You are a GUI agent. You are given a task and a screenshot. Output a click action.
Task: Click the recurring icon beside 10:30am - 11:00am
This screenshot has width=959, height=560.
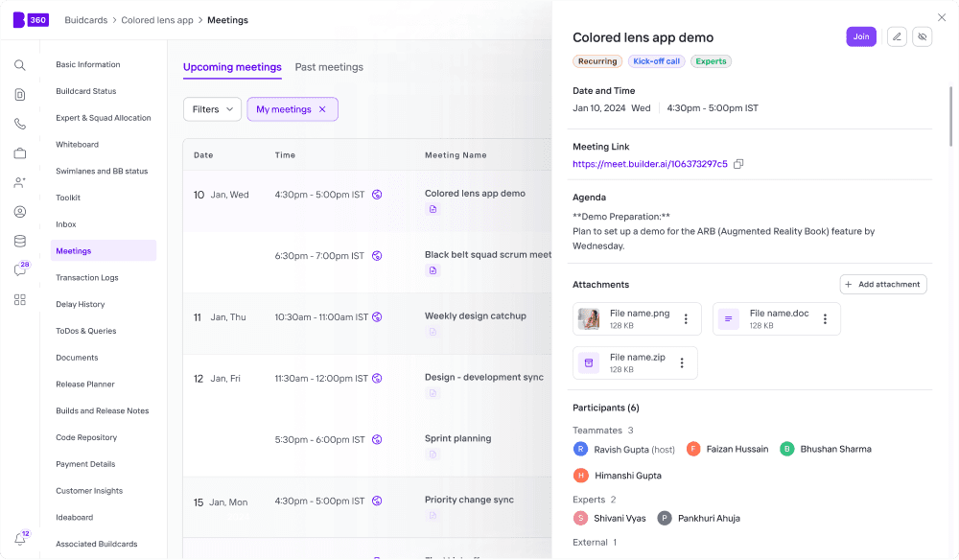(377, 316)
